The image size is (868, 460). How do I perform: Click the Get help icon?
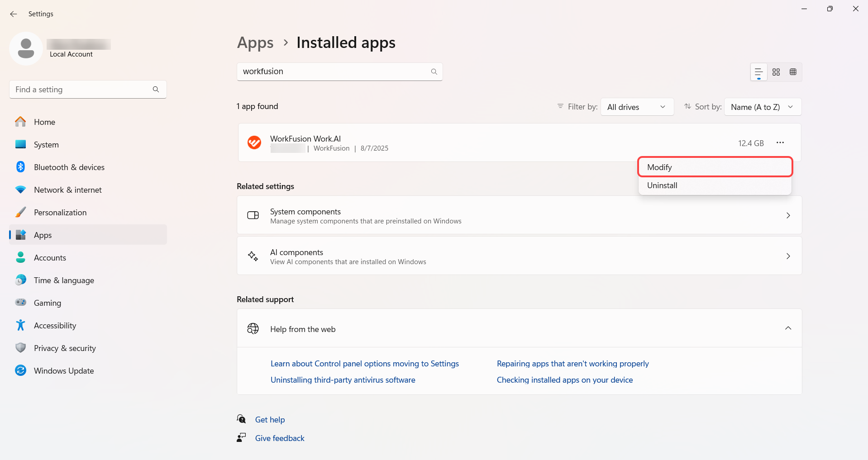click(x=242, y=419)
